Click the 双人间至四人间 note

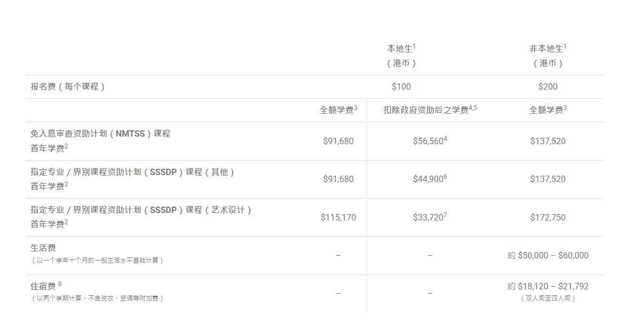click(548, 298)
